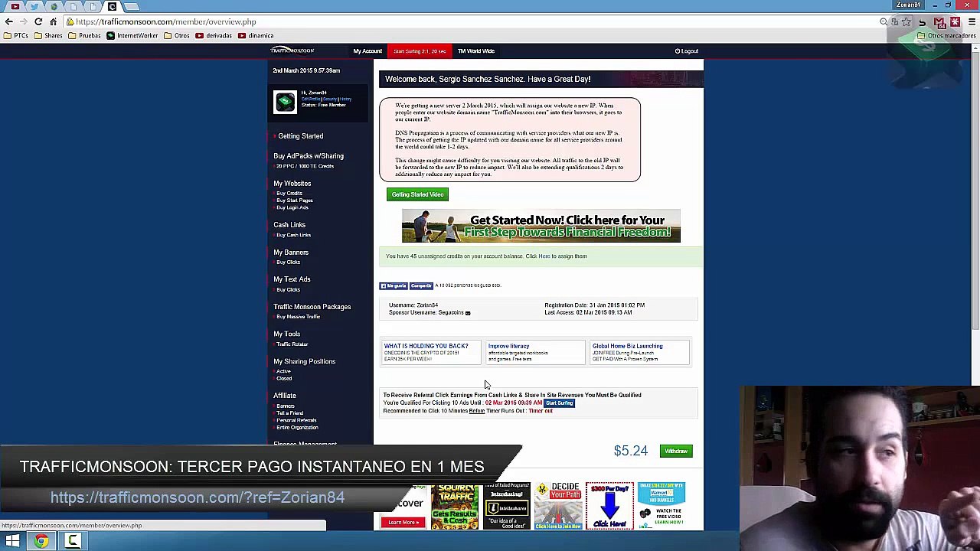This screenshot has width=980, height=551.
Task: Click the Logout link
Action: pos(687,51)
